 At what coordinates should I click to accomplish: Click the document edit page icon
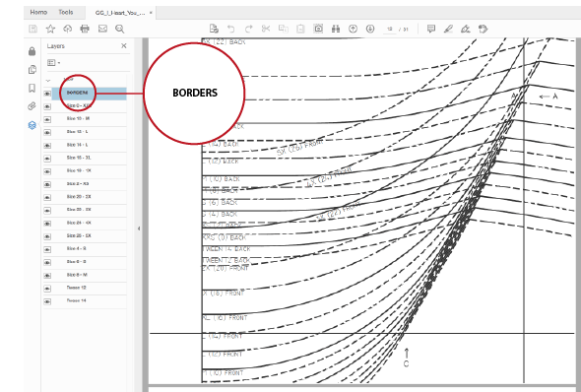214,29
